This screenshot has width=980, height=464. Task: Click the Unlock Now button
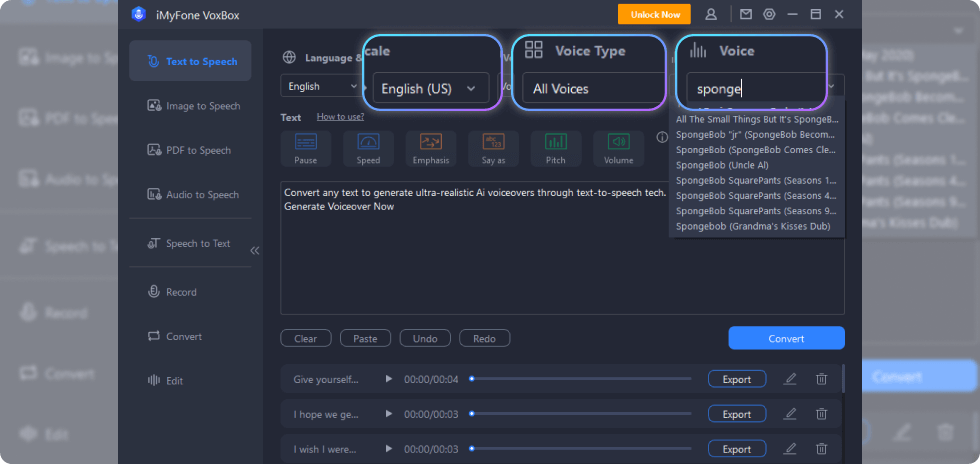coord(654,14)
